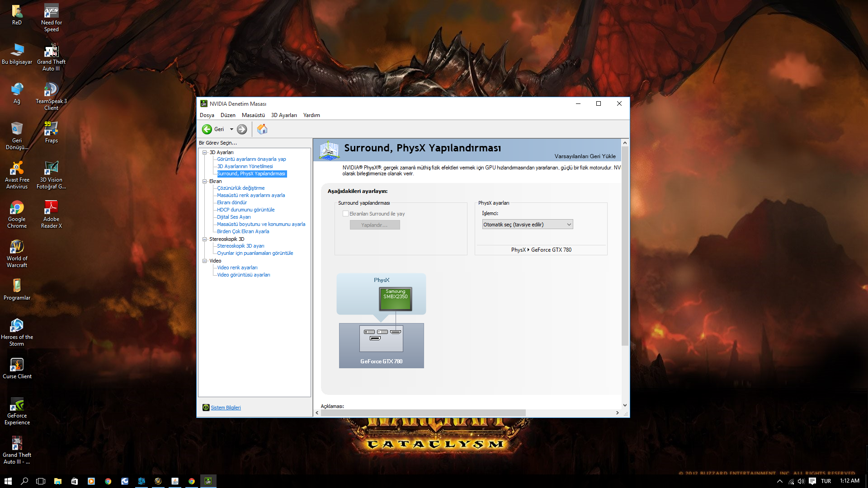The width and height of the screenshot is (868, 488).
Task: Open Video görüntüsü ayarları
Action: coord(244,275)
